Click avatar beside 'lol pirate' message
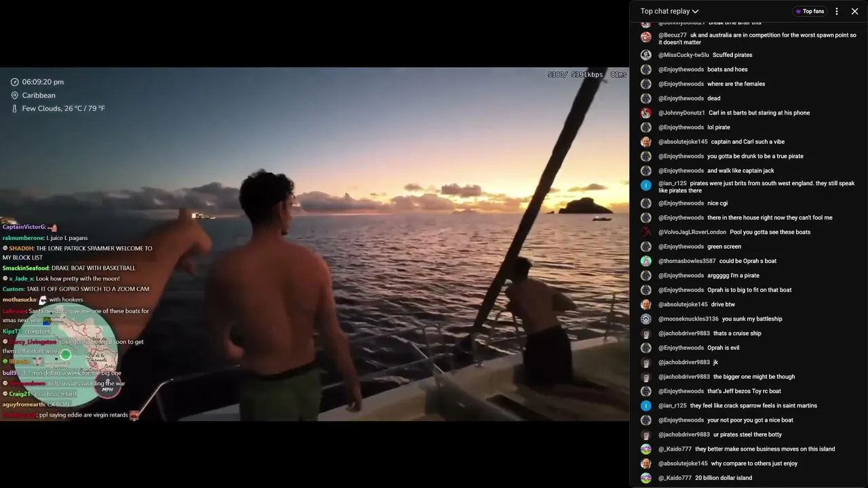The width and height of the screenshot is (868, 488). (x=646, y=127)
